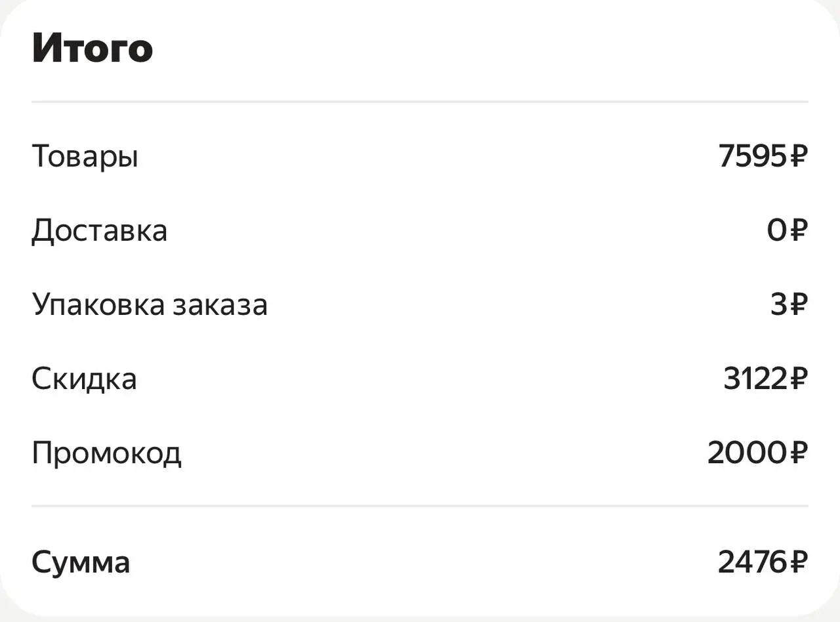Select the Товары label
Image resolution: width=840 pixels, height=622 pixels.
(x=85, y=157)
